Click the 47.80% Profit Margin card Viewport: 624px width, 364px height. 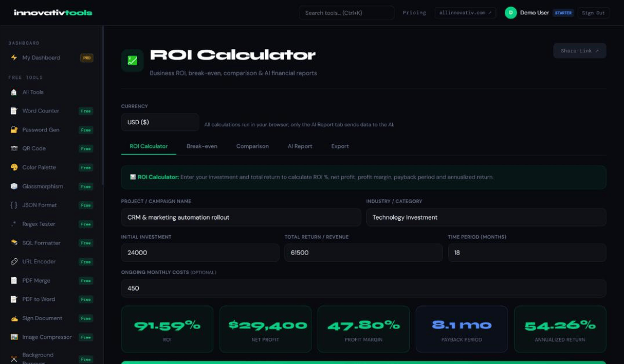coord(363,329)
